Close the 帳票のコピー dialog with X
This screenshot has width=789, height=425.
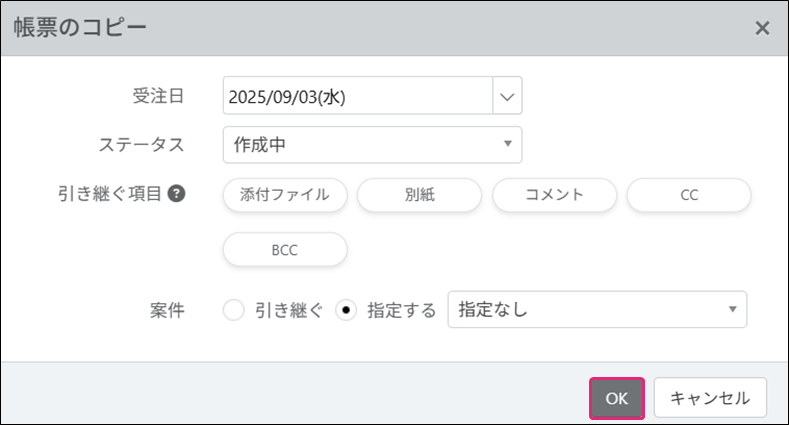tap(762, 28)
